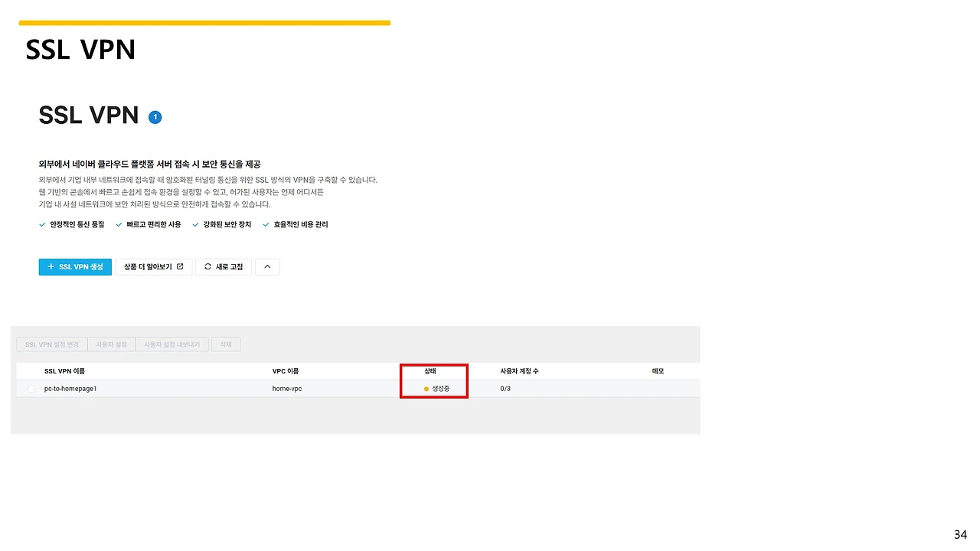
Task: Click the '안정적인 통신 품질' feature text
Action: point(78,225)
